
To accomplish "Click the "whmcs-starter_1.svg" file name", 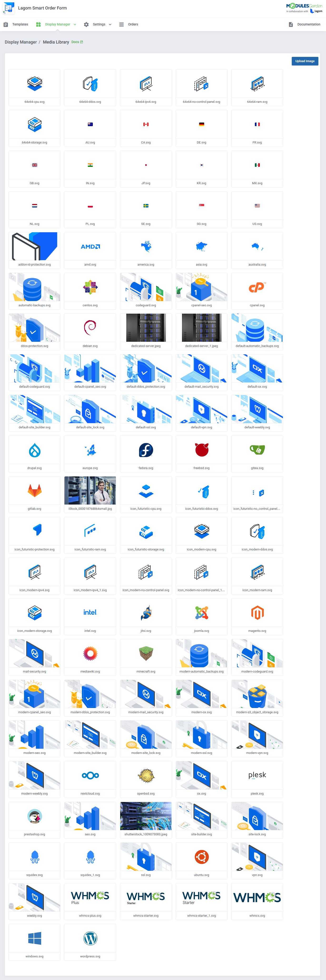I will click(202, 916).
